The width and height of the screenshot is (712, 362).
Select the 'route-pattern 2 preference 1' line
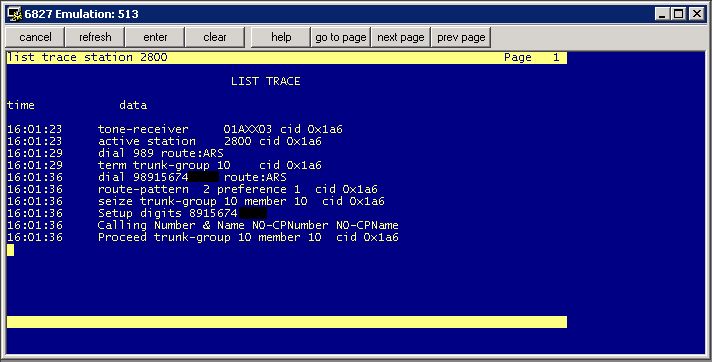[x=193, y=189]
